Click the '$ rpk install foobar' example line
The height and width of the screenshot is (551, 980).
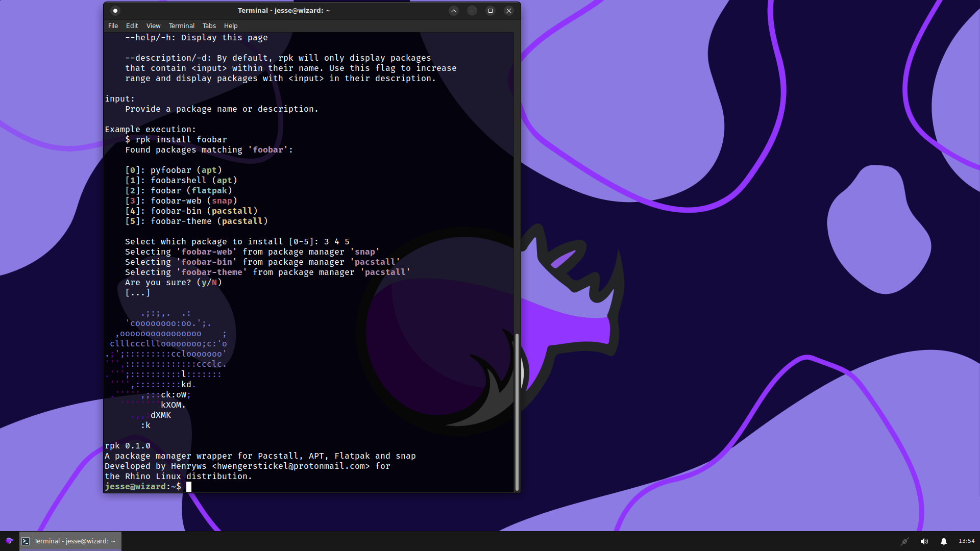[176, 140]
